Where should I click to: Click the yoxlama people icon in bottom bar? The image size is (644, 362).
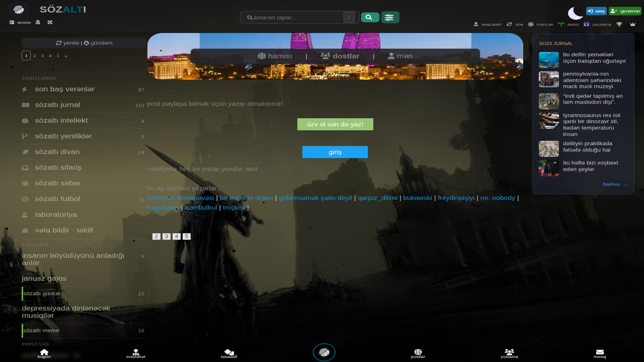coord(509,352)
